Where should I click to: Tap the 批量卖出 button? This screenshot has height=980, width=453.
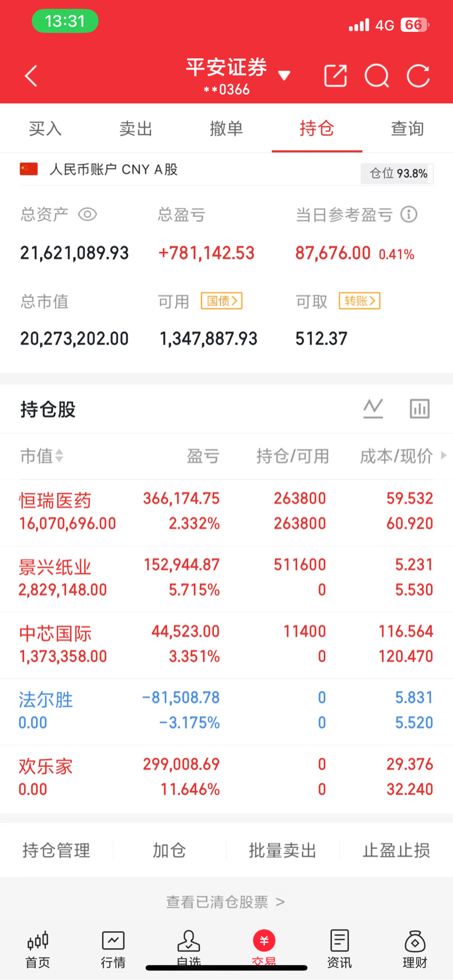pos(283,850)
